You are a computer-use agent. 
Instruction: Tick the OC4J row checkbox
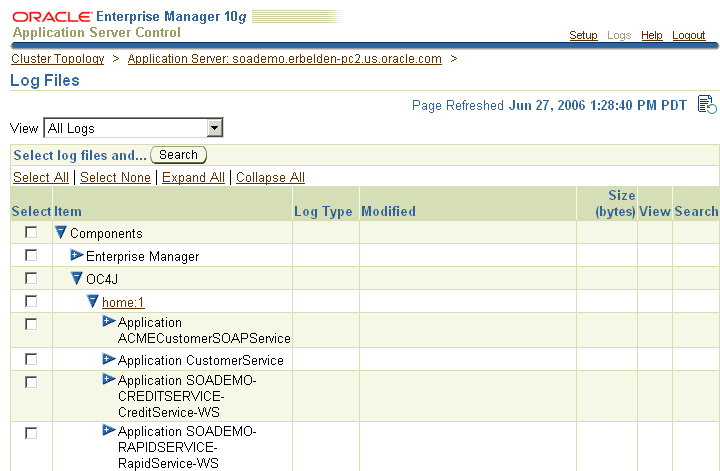[x=31, y=278]
